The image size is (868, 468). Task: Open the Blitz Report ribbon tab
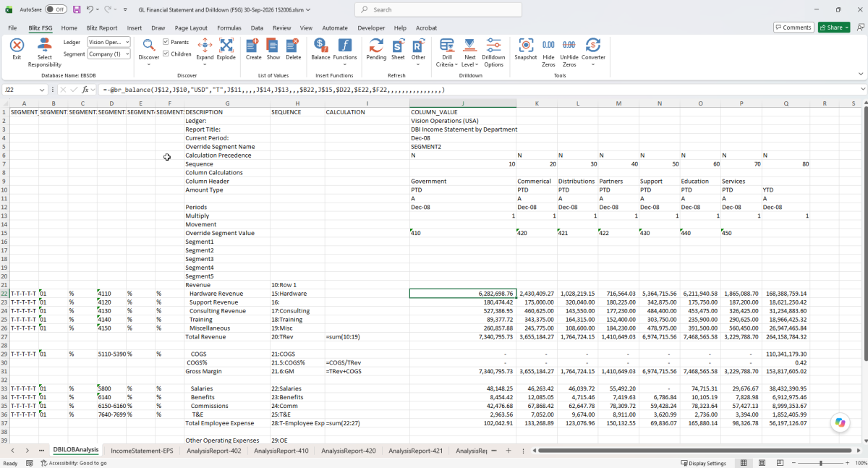(102, 27)
